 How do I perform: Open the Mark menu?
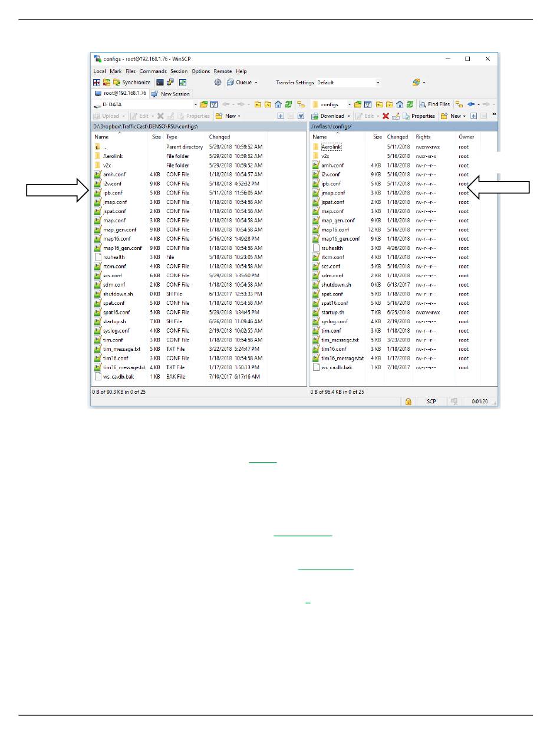point(116,71)
